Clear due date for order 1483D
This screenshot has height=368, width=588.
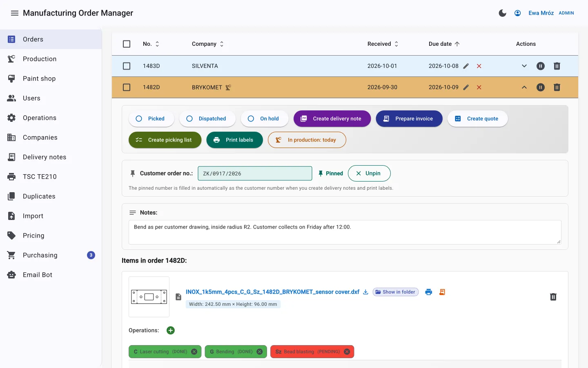[x=479, y=66]
